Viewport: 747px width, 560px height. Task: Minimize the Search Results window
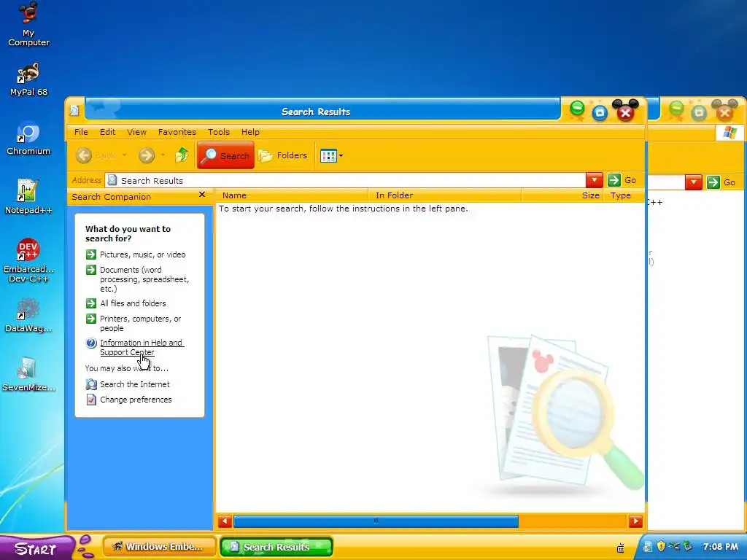coord(577,109)
